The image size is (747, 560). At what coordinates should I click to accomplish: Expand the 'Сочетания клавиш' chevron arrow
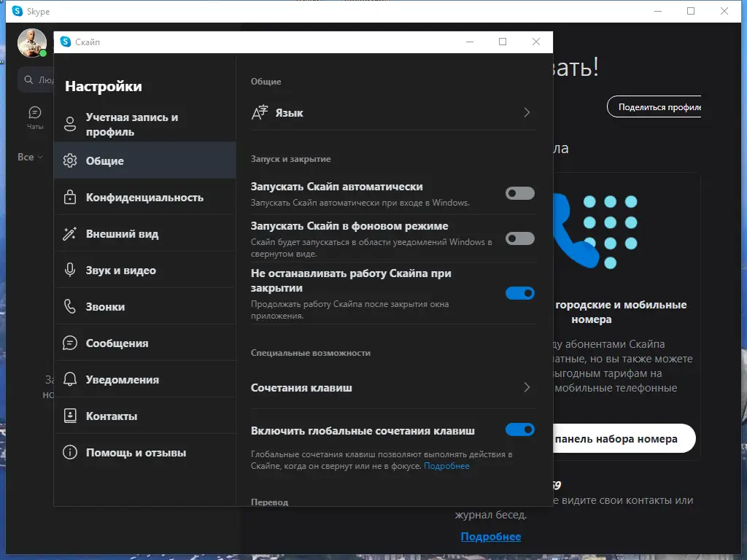[x=527, y=388]
